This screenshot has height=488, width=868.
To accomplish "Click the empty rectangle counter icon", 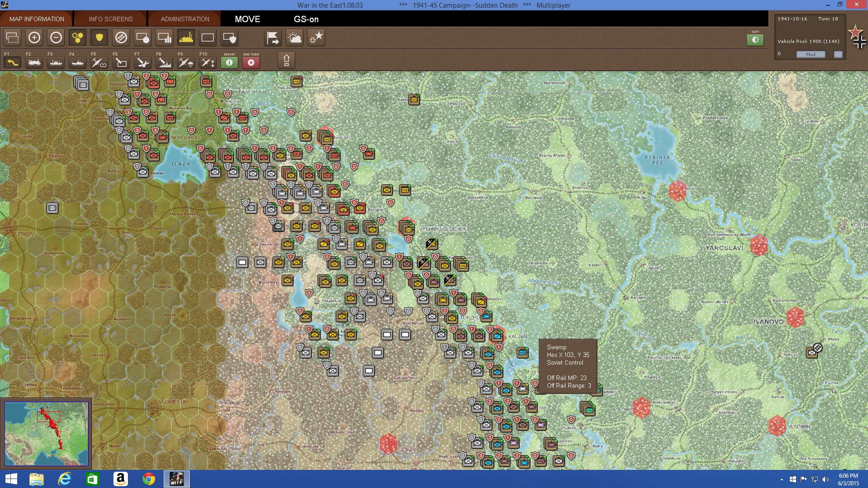I will click(x=208, y=38).
